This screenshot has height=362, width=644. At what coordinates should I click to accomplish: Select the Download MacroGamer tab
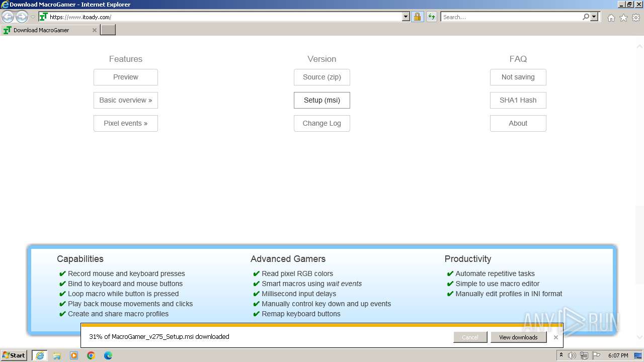click(49, 30)
